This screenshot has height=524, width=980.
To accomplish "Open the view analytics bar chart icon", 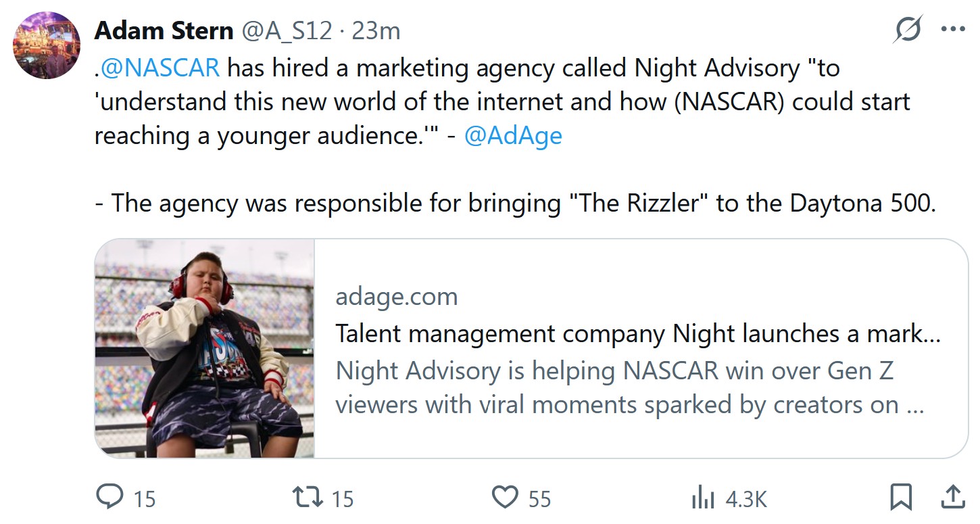I will point(704,498).
